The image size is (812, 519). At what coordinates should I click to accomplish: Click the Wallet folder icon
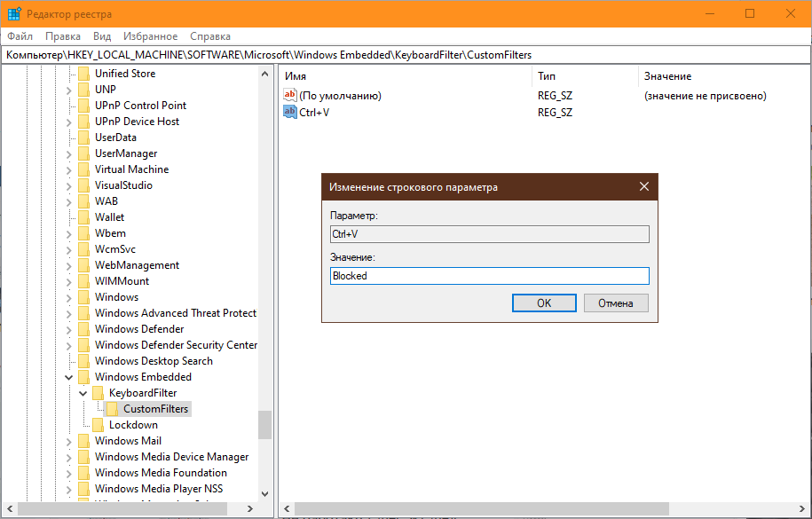(84, 217)
